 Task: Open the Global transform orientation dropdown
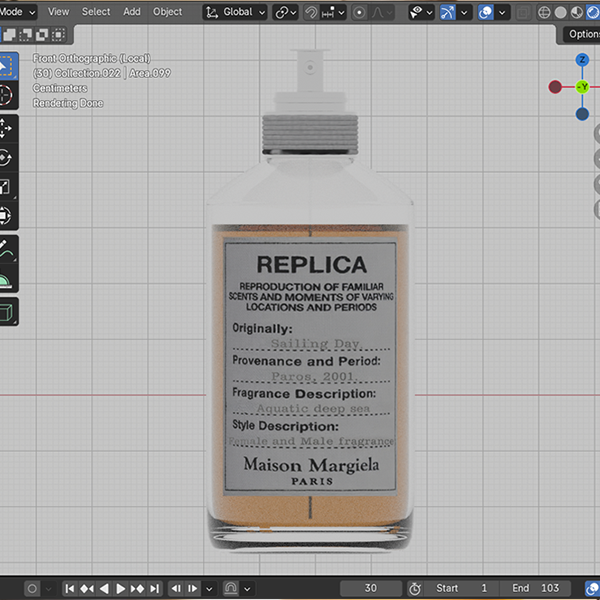coord(235,12)
